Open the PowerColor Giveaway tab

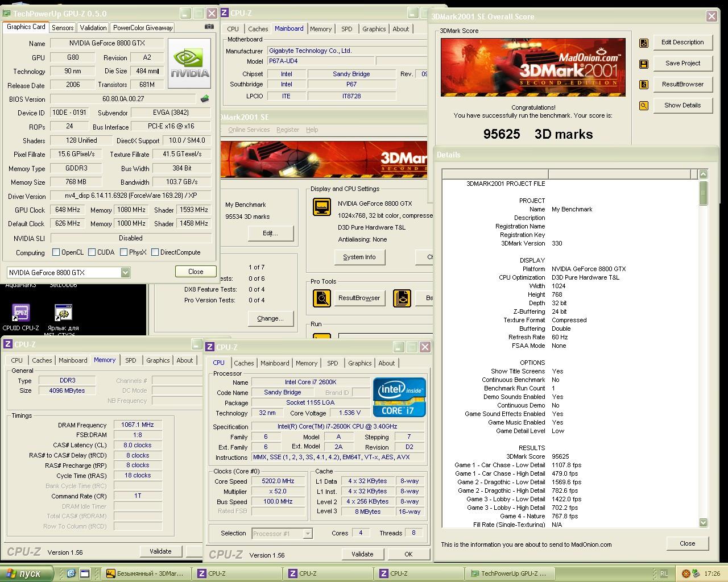(x=142, y=27)
